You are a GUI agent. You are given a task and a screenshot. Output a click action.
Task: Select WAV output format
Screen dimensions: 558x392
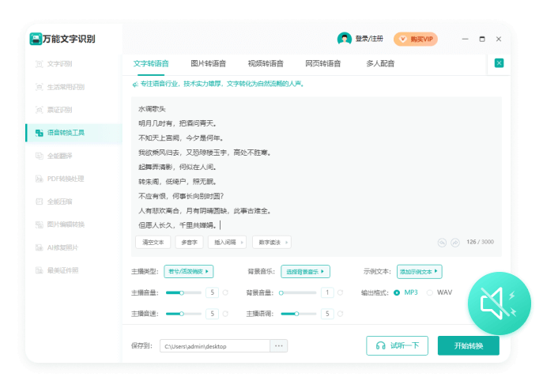(440, 292)
